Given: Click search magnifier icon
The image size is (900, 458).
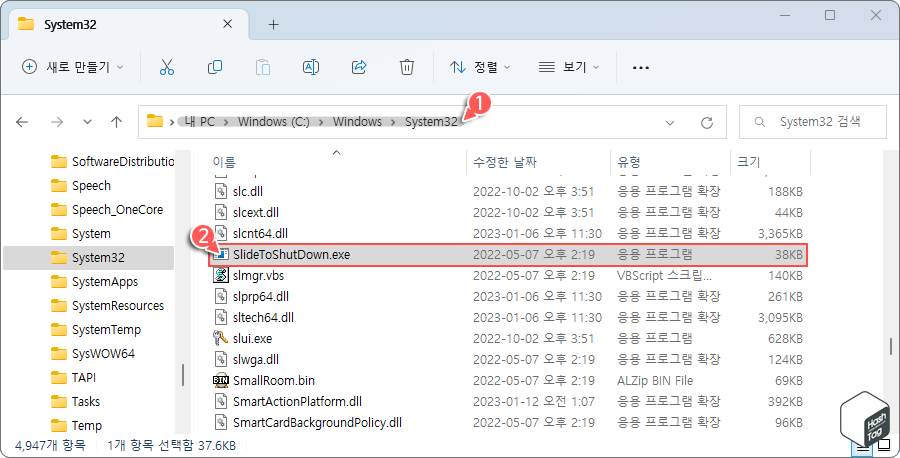Looking at the screenshot, I should [759, 122].
